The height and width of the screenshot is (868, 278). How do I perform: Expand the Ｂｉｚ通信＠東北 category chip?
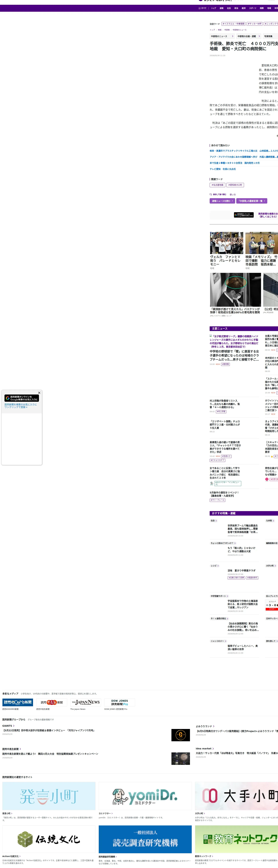(219, 619)
